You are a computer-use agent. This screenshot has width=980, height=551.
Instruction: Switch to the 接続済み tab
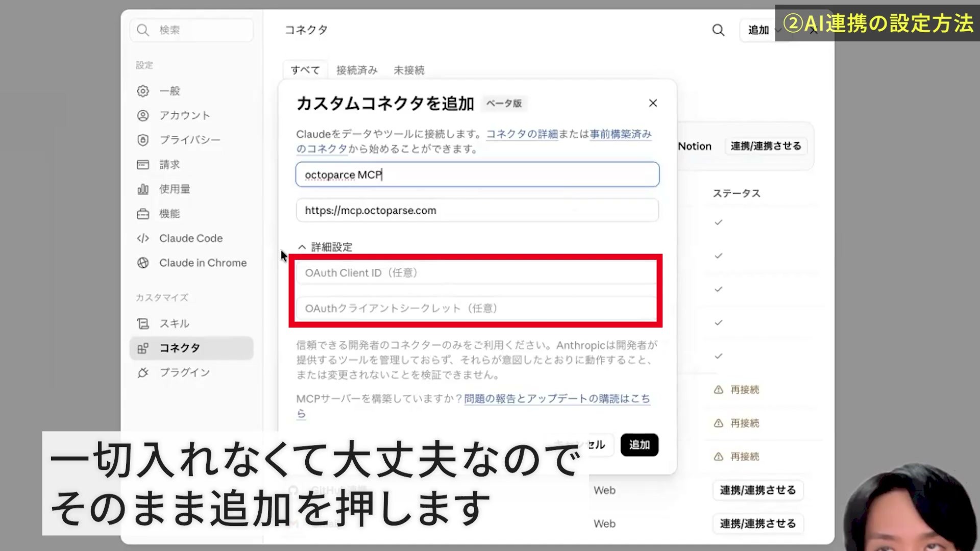(x=357, y=70)
